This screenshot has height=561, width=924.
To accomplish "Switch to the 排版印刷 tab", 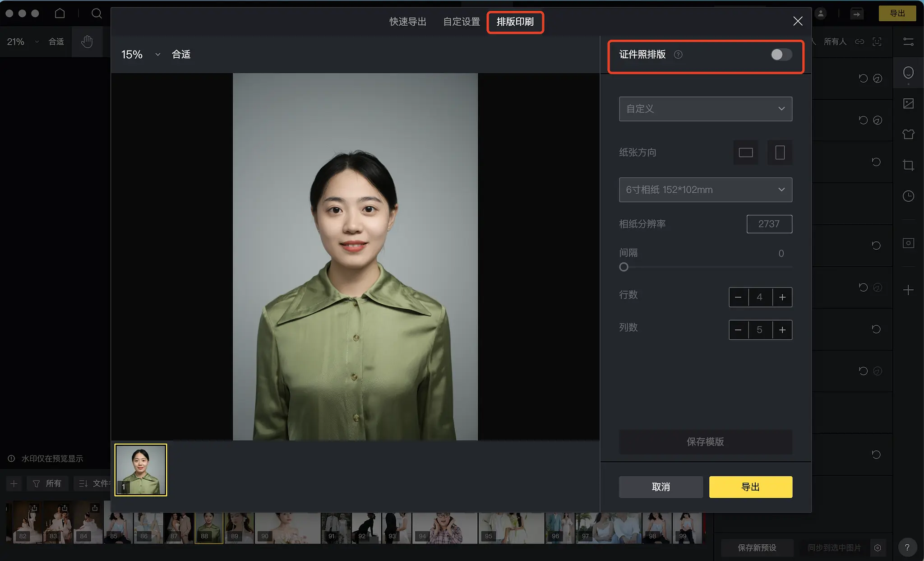I will click(x=515, y=22).
